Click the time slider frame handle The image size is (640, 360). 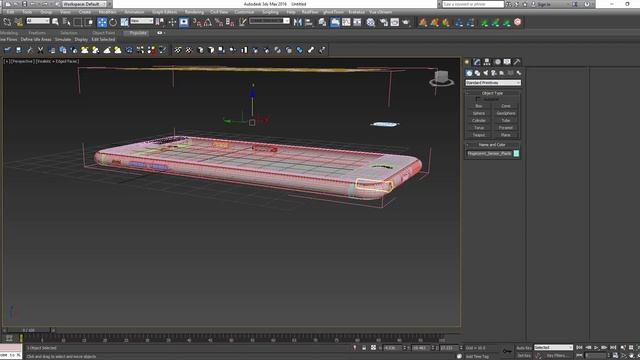click(x=29, y=330)
